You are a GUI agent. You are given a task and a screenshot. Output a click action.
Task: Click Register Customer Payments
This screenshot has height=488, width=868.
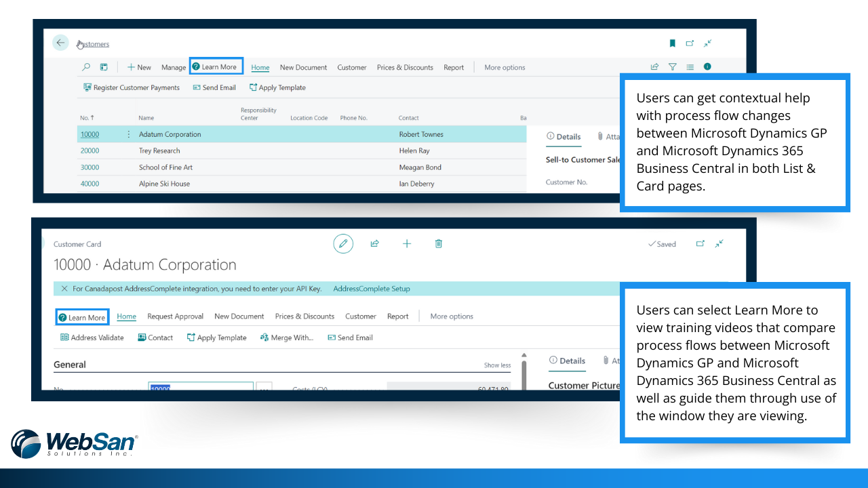tap(132, 87)
